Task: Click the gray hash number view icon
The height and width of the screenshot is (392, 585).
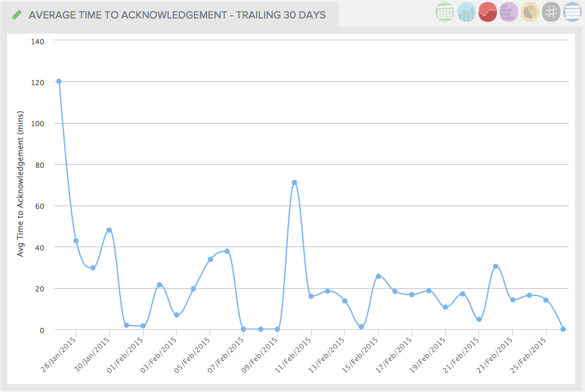Action: click(551, 12)
